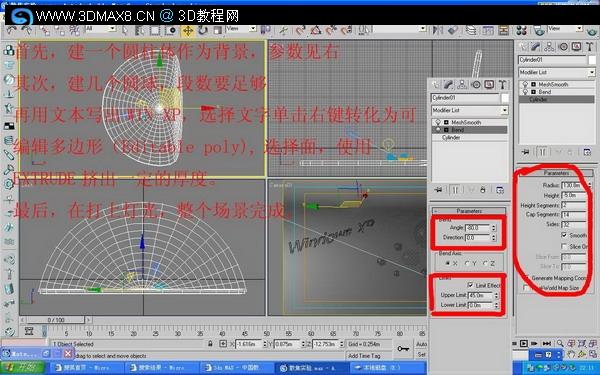This screenshot has height=375, width=600.
Task: Toggle the Real-World Map Size checkbox
Action: pyautogui.click(x=526, y=288)
